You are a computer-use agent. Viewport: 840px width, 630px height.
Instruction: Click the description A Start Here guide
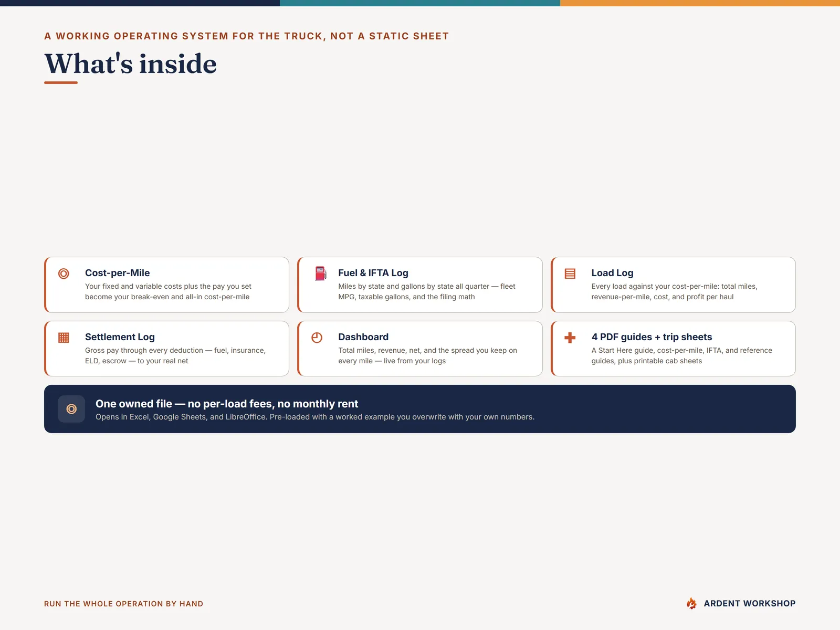tap(681, 355)
